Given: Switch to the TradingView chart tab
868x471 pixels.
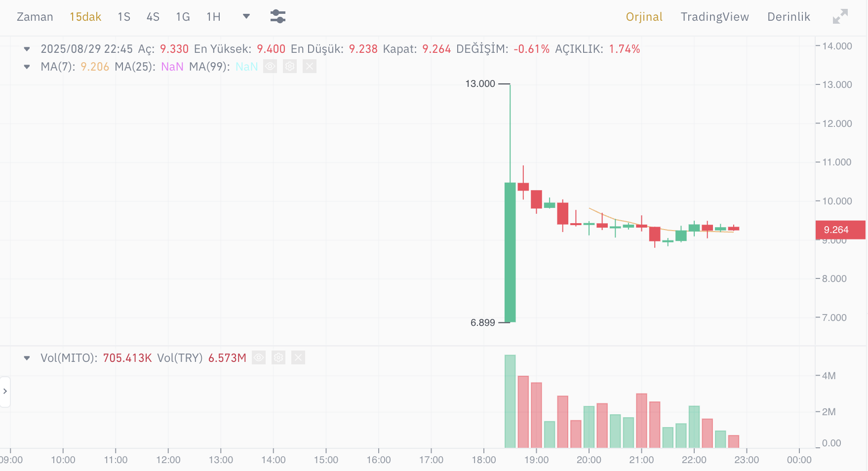Looking at the screenshot, I should point(714,16).
